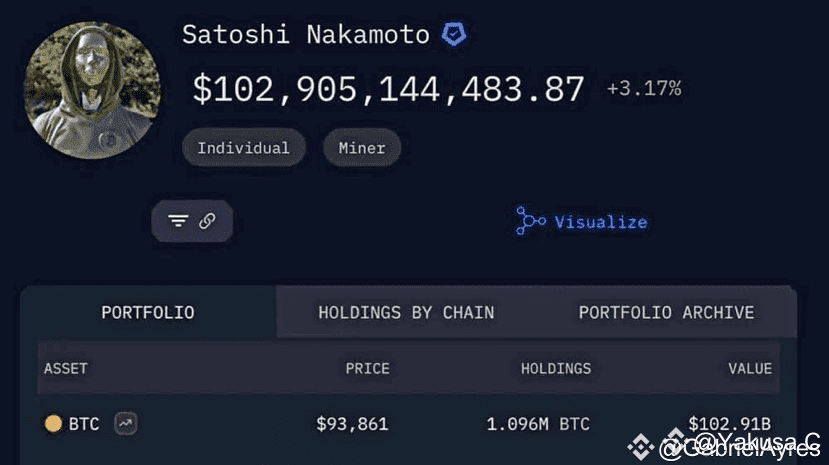Switch to Holdings By Chain tab
The width and height of the screenshot is (829, 465).
click(x=406, y=312)
